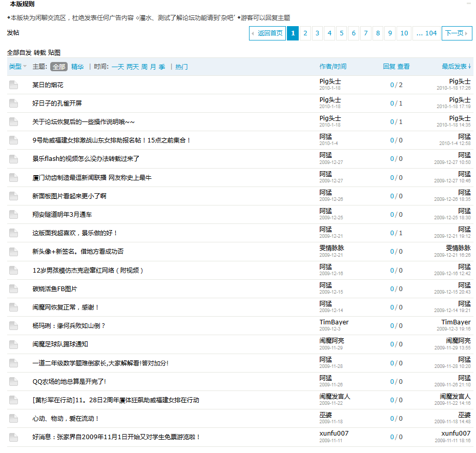Select the 全部 topic filter
This screenshot has width=476, height=453.
(59, 67)
